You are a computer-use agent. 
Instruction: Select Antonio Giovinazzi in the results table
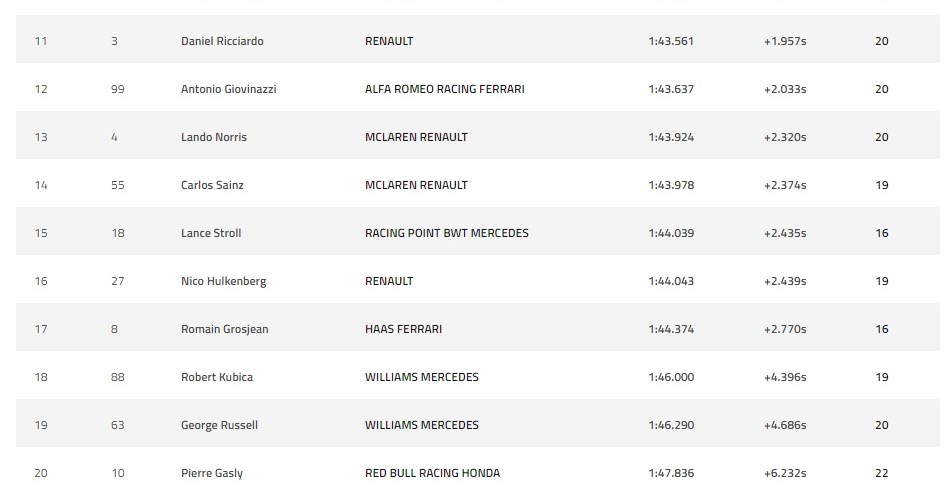coord(228,89)
